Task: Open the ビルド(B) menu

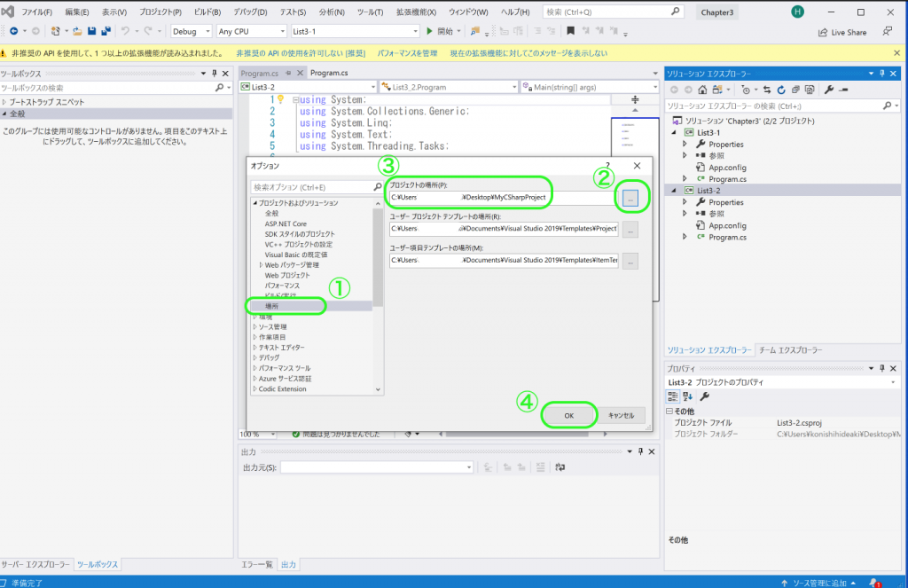Action: point(207,12)
